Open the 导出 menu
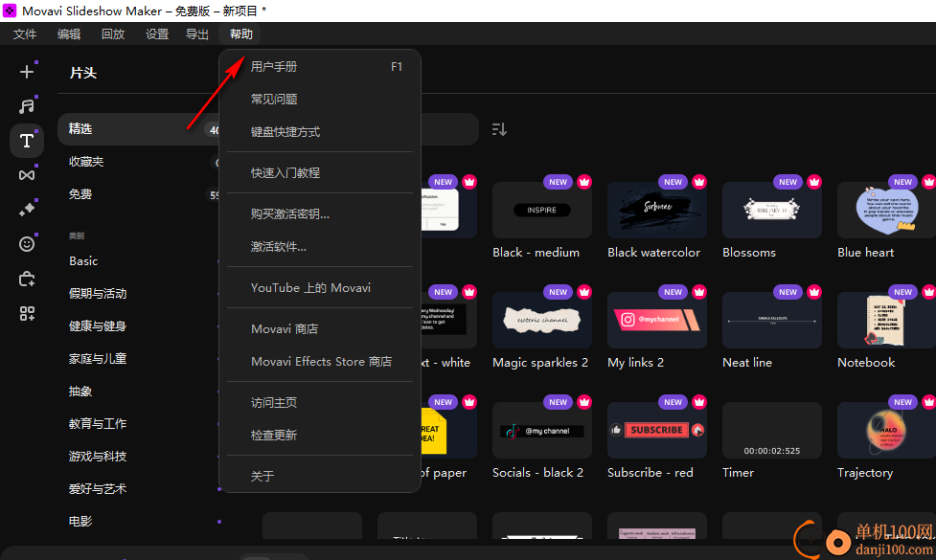 [x=197, y=34]
